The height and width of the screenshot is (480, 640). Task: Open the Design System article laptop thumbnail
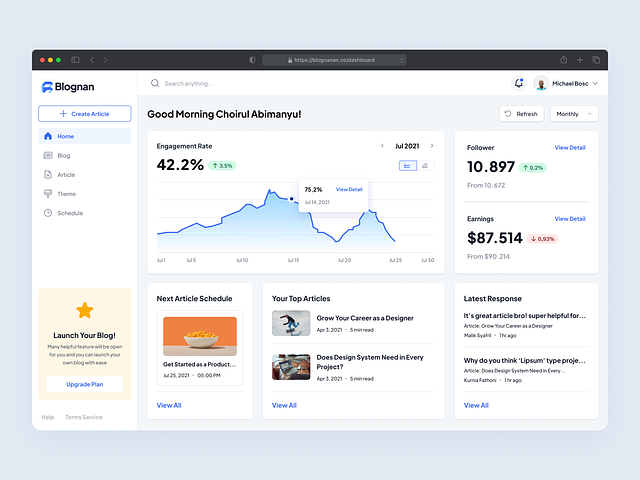point(291,367)
